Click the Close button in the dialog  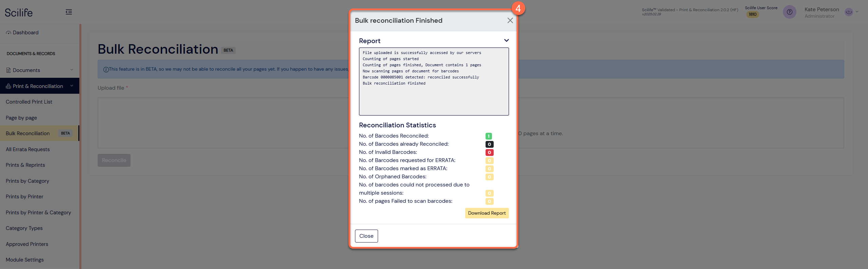tap(366, 236)
